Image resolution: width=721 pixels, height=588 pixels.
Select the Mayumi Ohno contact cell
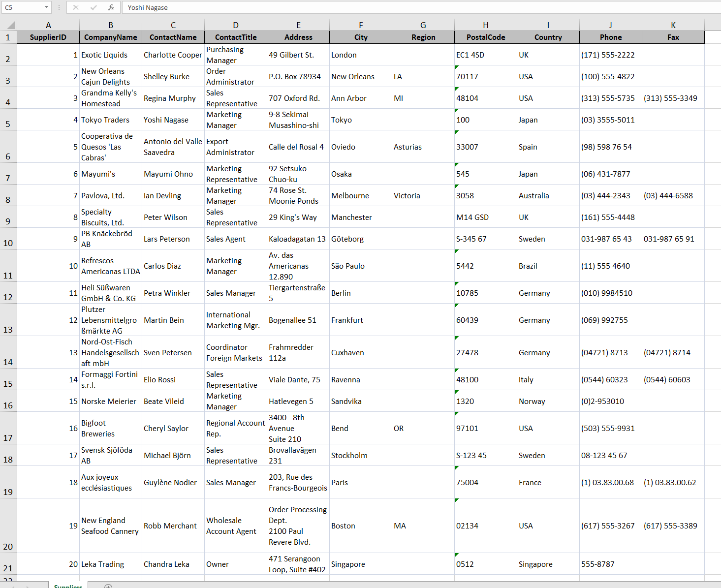click(173, 174)
